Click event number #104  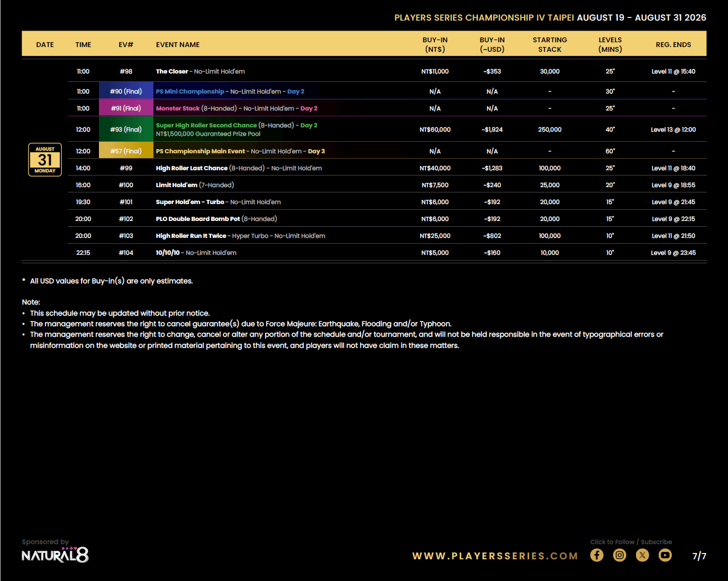click(x=126, y=253)
